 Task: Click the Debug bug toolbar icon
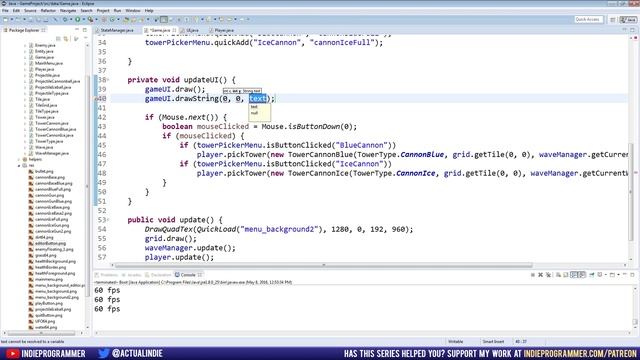65,19
